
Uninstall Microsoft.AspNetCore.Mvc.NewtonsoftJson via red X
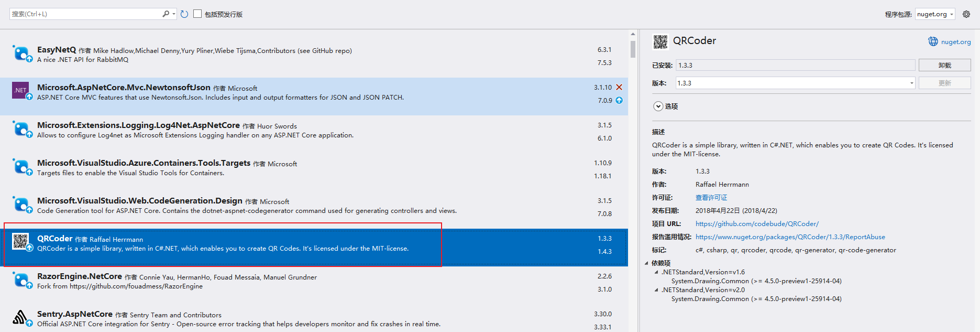619,87
